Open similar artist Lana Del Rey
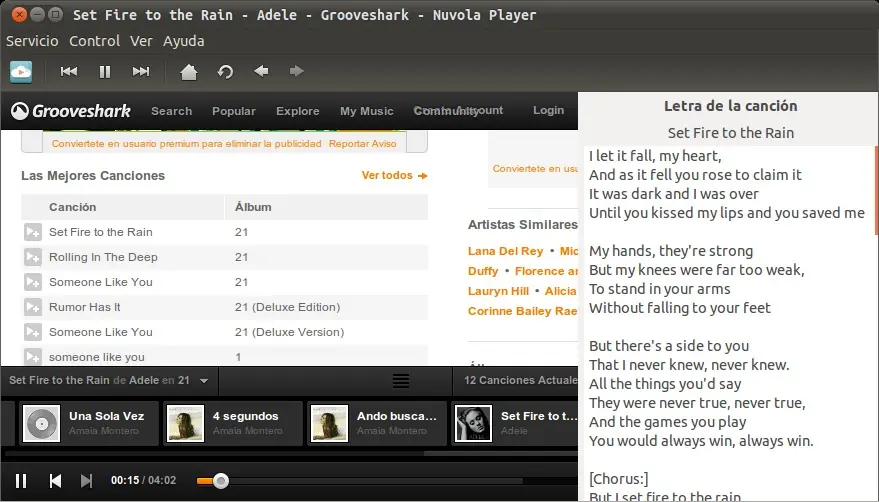This screenshot has height=502, width=879. click(x=506, y=251)
